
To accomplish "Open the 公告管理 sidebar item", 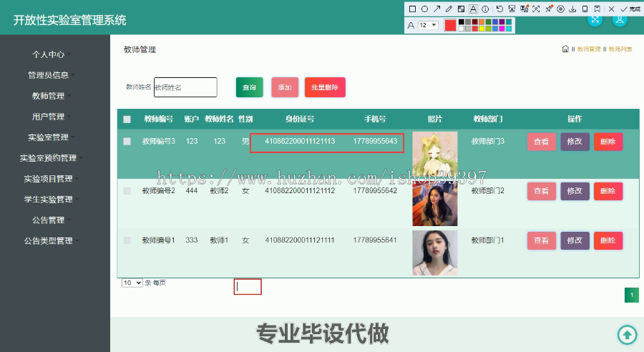I will click(x=52, y=220).
